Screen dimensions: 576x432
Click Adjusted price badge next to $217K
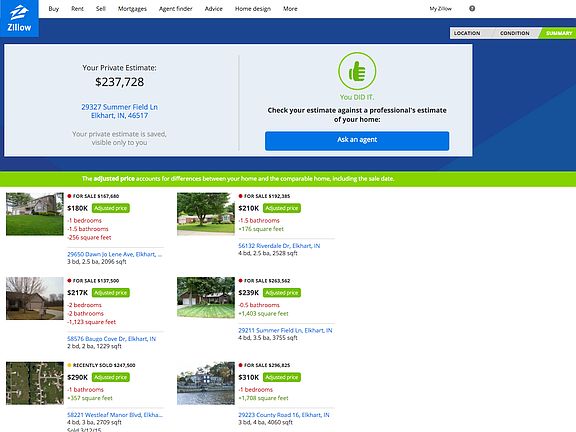[111, 293]
